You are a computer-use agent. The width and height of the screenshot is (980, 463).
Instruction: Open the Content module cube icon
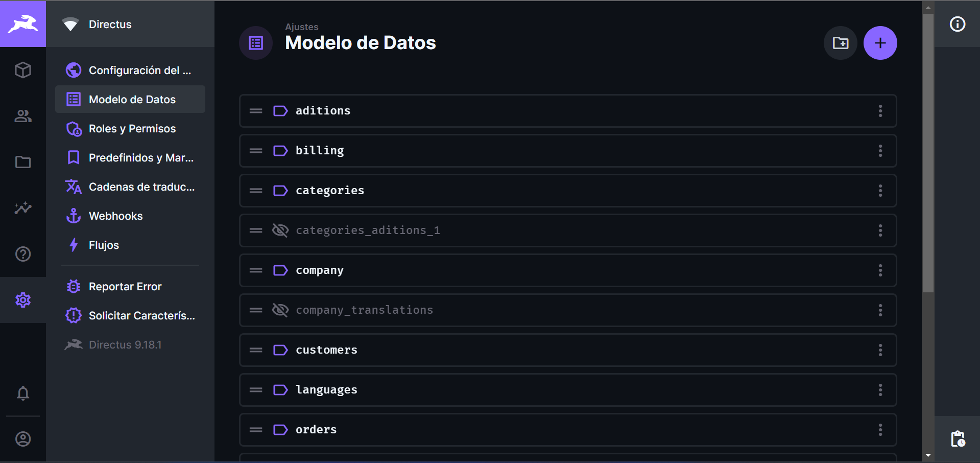(23, 70)
